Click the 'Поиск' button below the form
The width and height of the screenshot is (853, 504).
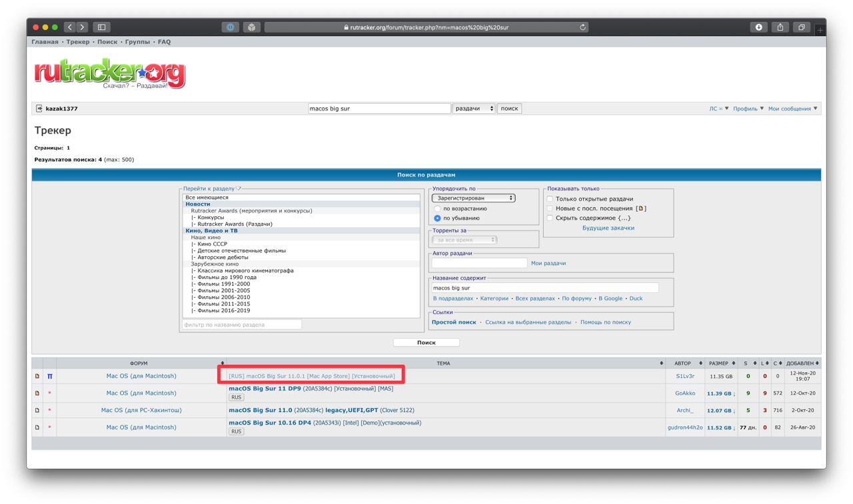[426, 343]
